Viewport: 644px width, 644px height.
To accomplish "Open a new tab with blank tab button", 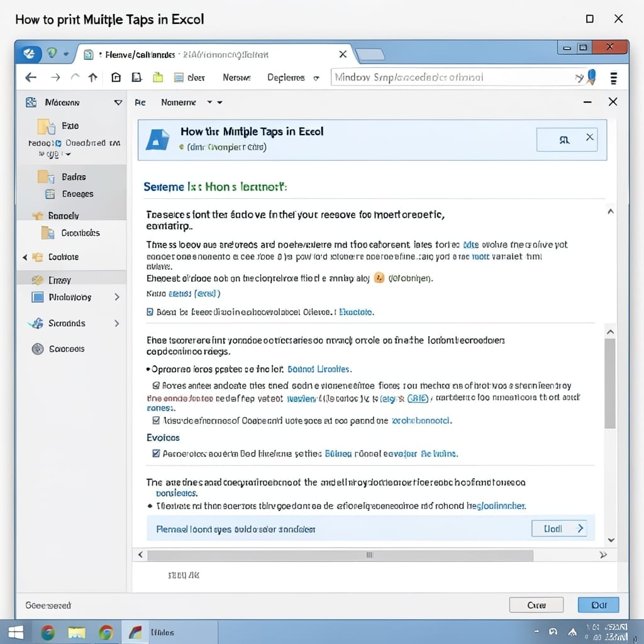I will coord(370,55).
